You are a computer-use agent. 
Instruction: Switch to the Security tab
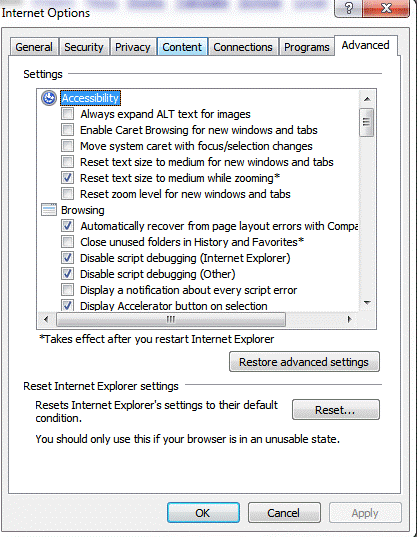coord(84,47)
